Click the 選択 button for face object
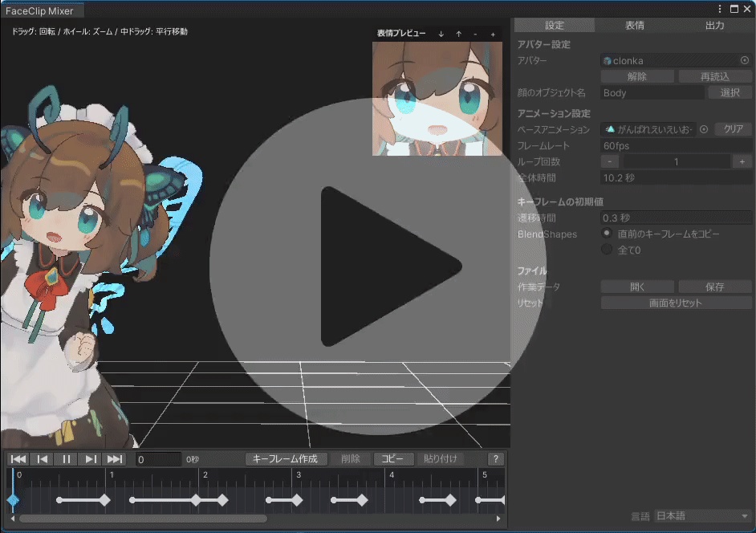The image size is (756, 533). 730,92
